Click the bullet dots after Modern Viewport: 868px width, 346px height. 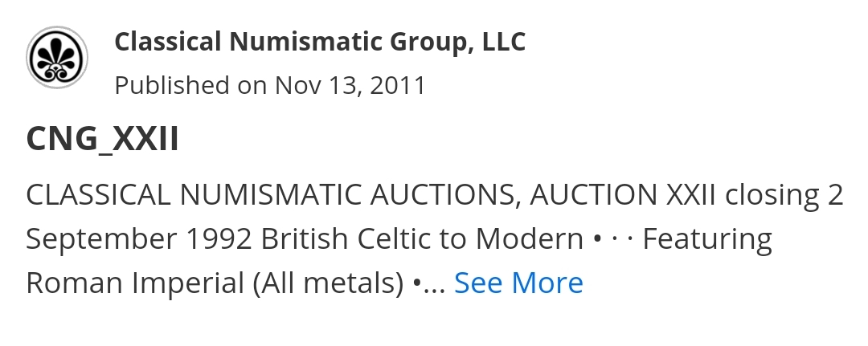pos(612,239)
